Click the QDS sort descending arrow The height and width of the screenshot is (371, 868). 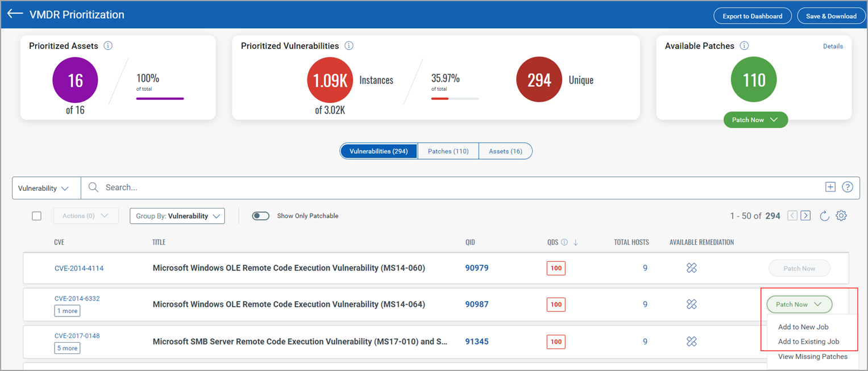pyautogui.click(x=575, y=242)
